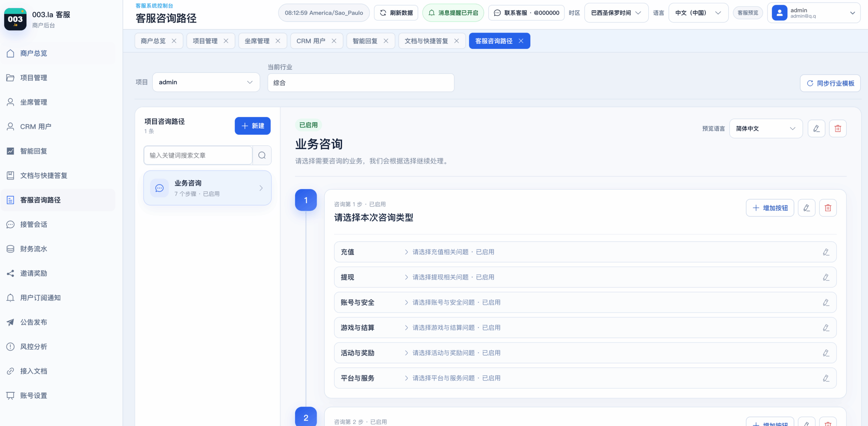Open 用户订阅通知 sidebar item

point(58,298)
